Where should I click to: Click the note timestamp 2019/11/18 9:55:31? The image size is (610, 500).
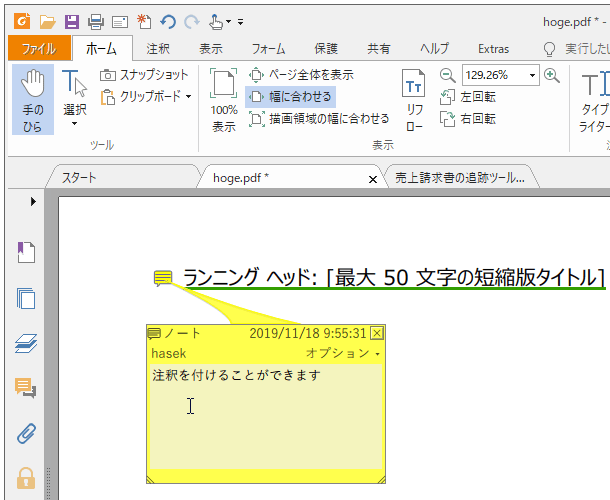coord(307,333)
